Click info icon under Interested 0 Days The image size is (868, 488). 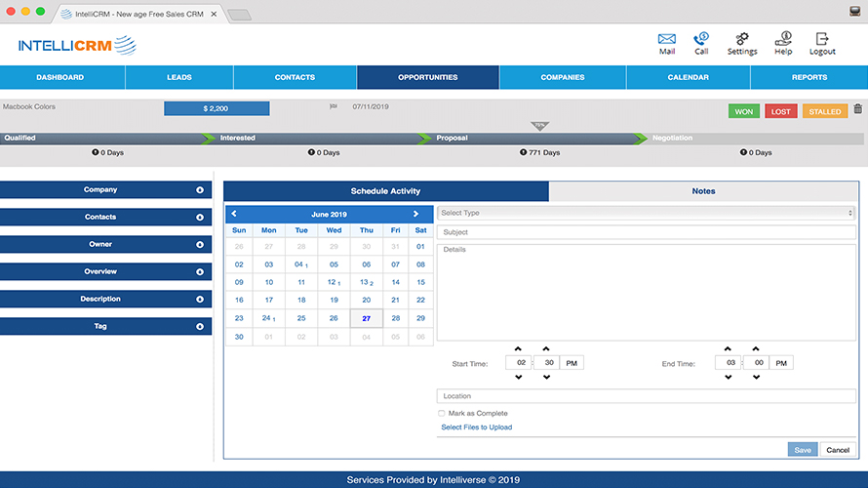tap(311, 152)
